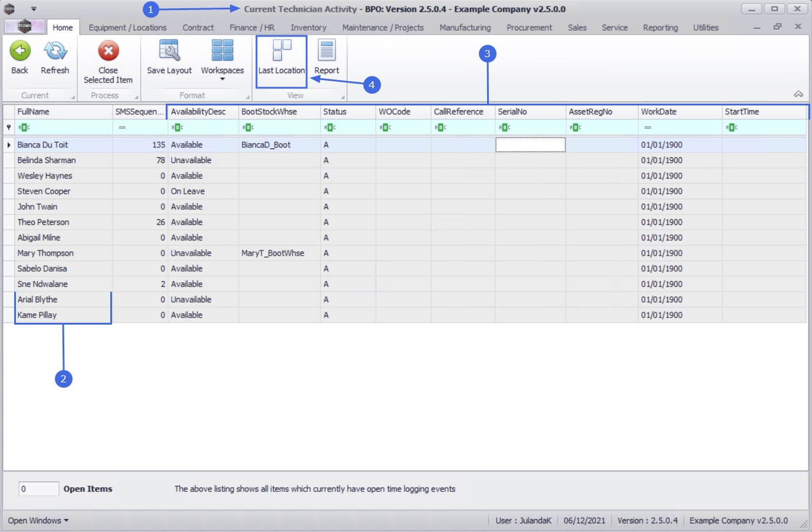Click the Back arrow icon
812x532 pixels.
tap(20, 51)
